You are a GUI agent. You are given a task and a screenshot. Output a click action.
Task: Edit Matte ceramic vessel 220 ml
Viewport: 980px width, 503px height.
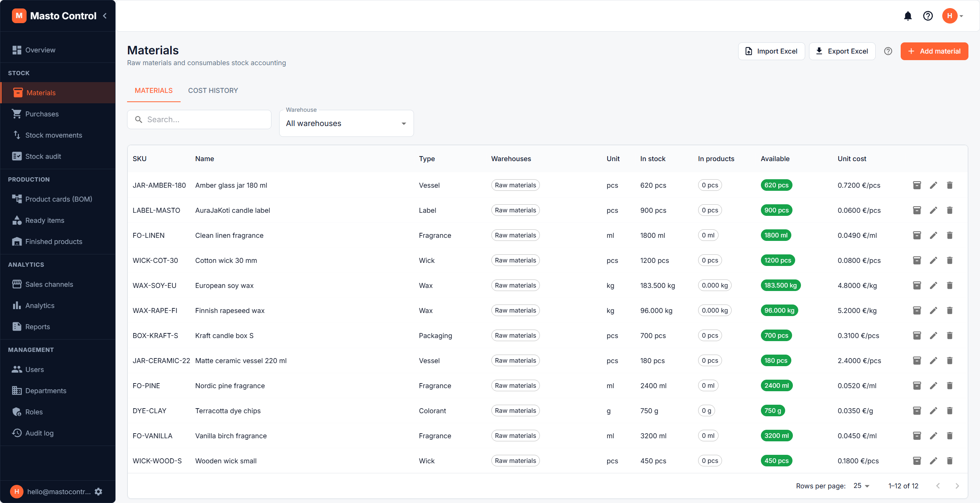(933, 361)
